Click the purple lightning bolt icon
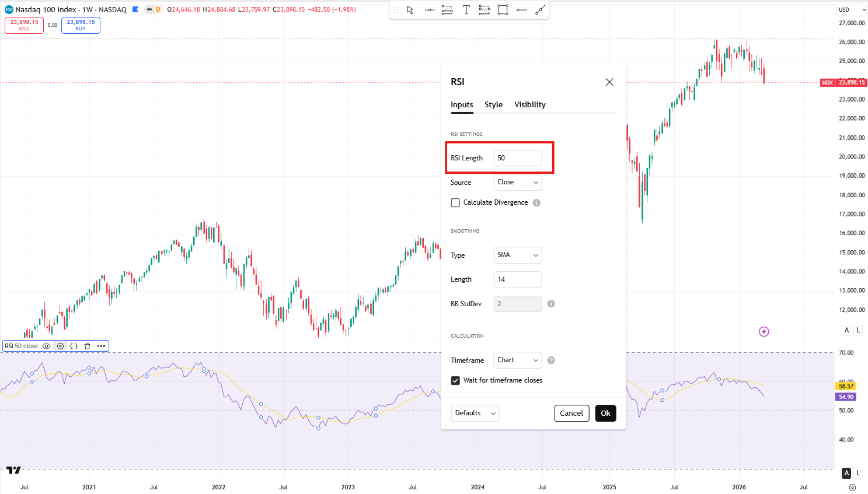868x494 pixels. 764,331
